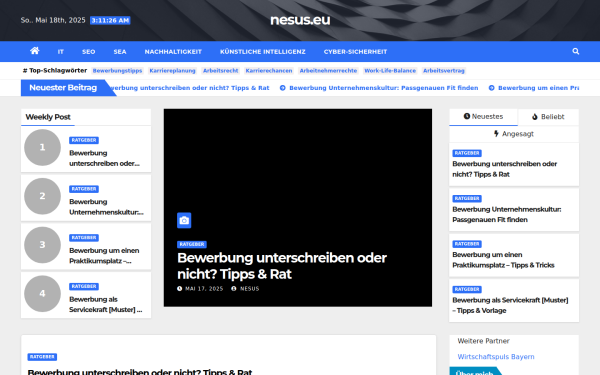This screenshot has width=600, height=375.
Task: Click the 3:11:26 AM clock badge
Action: [110, 20]
